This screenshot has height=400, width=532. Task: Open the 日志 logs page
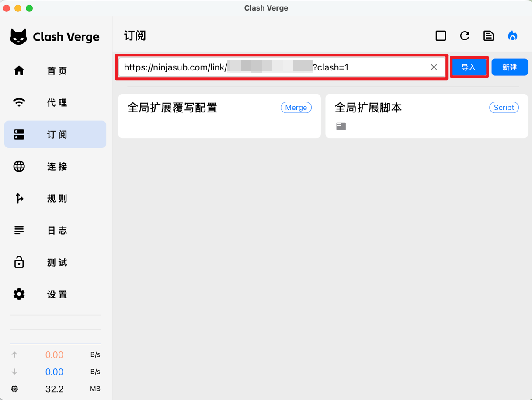[55, 230]
